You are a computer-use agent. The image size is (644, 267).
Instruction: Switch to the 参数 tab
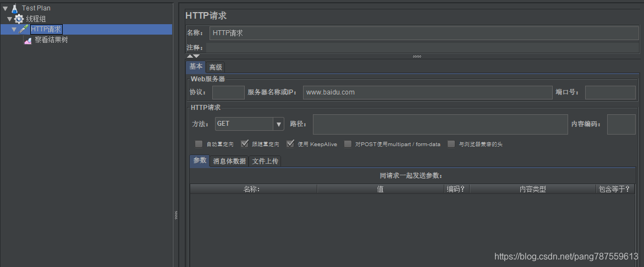[200, 160]
